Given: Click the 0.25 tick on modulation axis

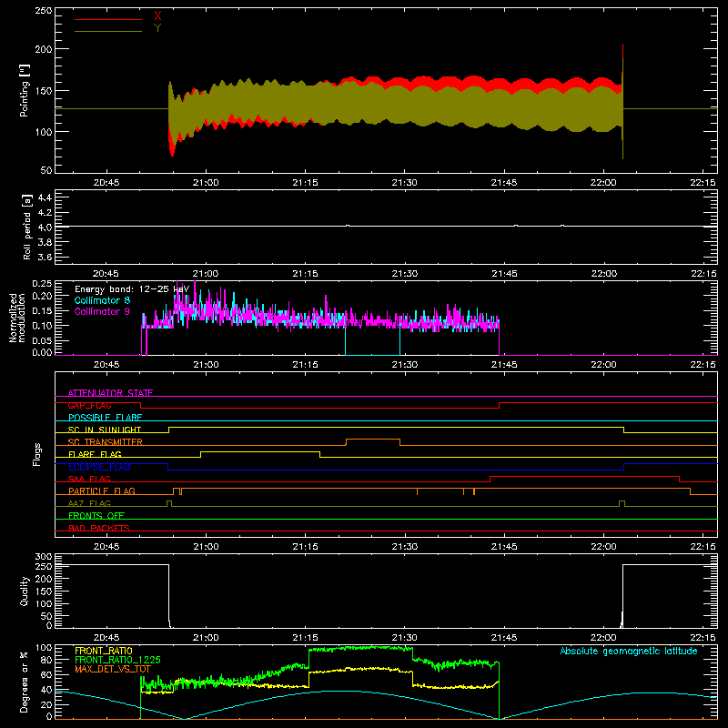Looking at the screenshot, I should point(42,284).
